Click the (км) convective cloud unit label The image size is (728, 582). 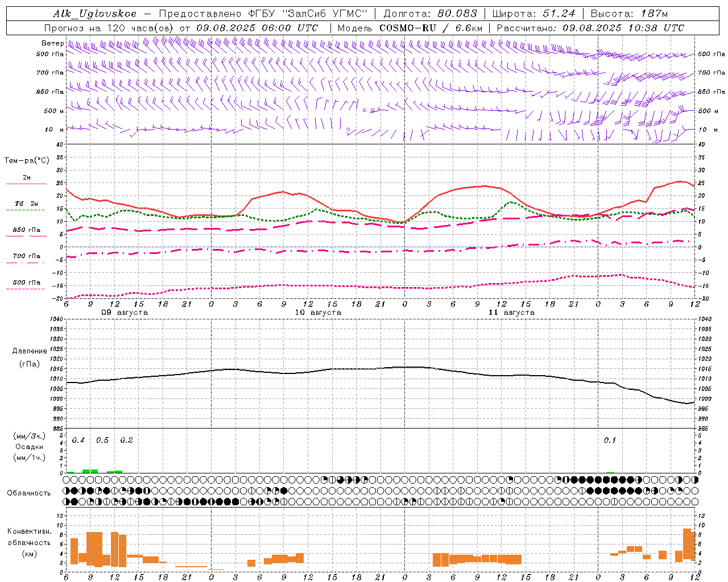pos(29,554)
